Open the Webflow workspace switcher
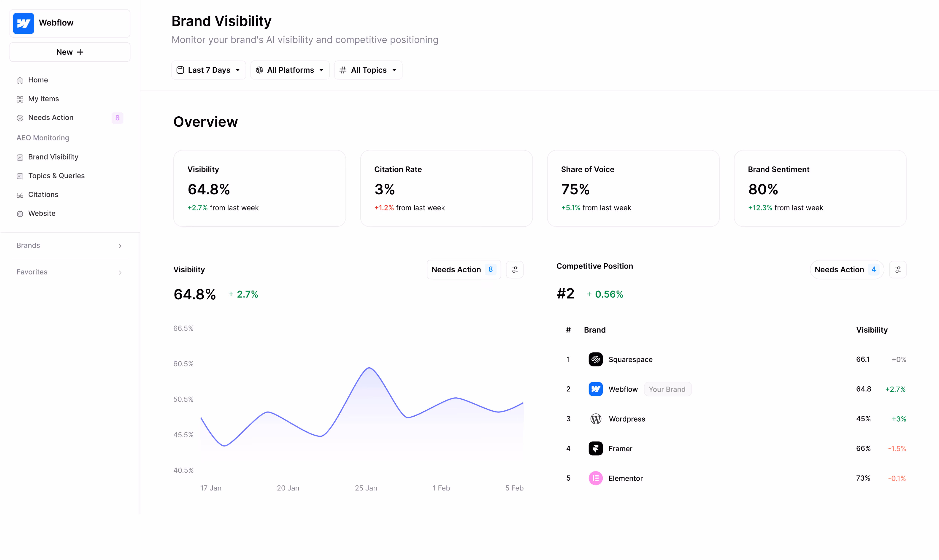Screen dimensions: 939x560 click(x=70, y=23)
